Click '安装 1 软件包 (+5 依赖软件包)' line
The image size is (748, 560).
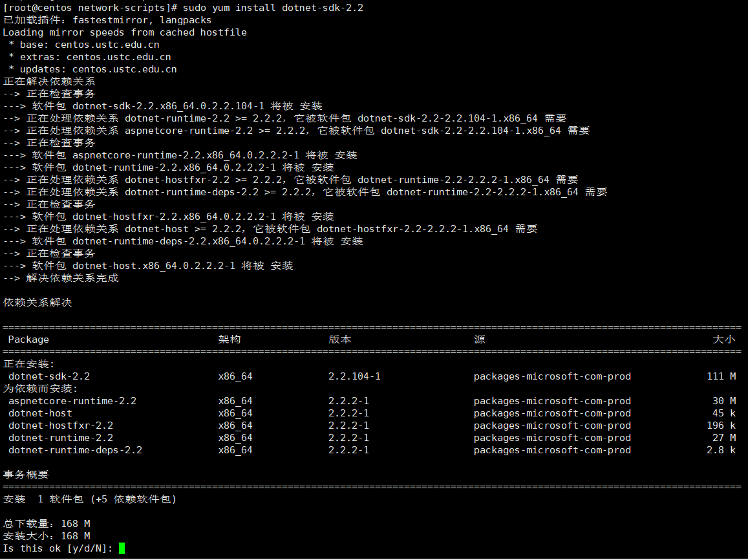click(x=90, y=499)
